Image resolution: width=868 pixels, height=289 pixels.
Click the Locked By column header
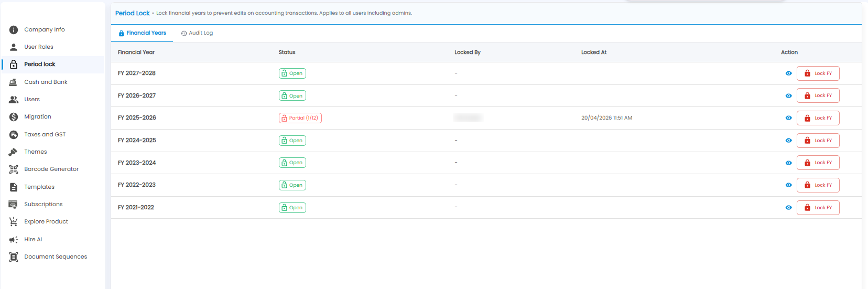click(468, 52)
